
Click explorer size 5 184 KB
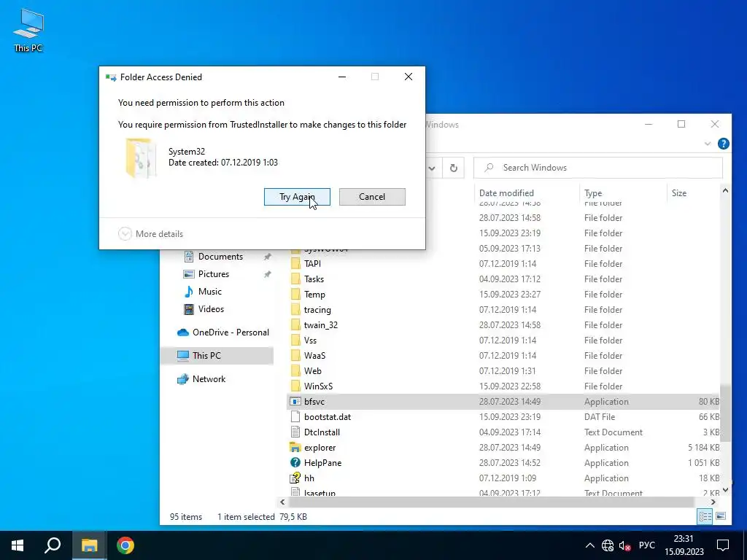pos(704,448)
